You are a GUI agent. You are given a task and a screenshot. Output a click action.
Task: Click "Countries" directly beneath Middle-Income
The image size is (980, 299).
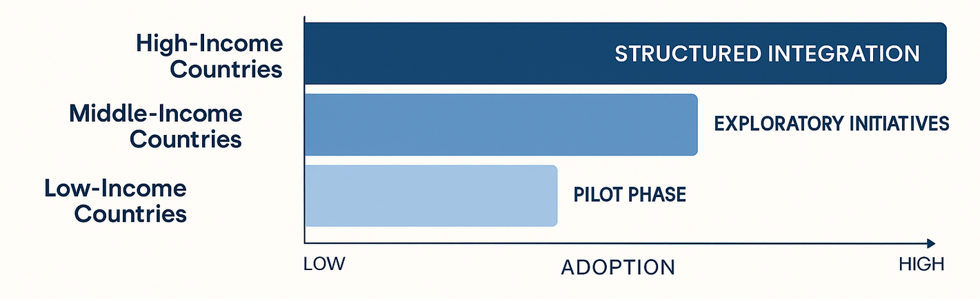pos(186,140)
